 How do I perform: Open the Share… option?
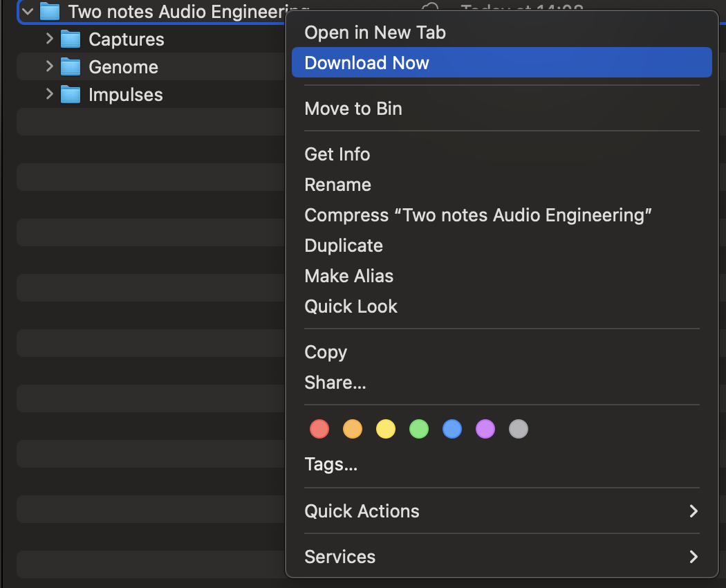502,383
